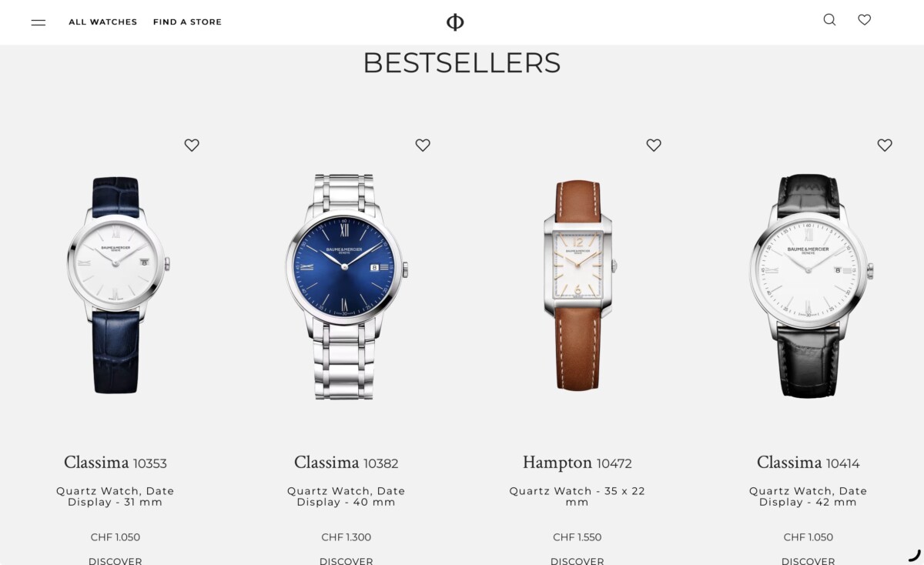Toggle wishlist heart for Hampton 10472
The width and height of the screenshot is (924, 565).
click(654, 145)
